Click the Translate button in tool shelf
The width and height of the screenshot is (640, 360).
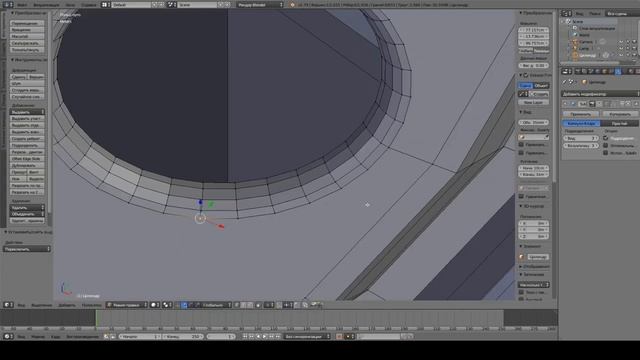(x=27, y=23)
